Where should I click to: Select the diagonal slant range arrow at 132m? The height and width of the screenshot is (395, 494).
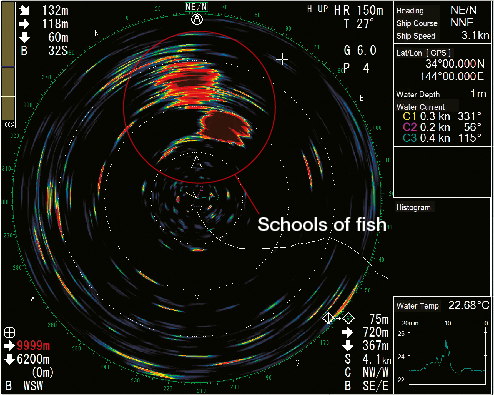tap(24, 10)
